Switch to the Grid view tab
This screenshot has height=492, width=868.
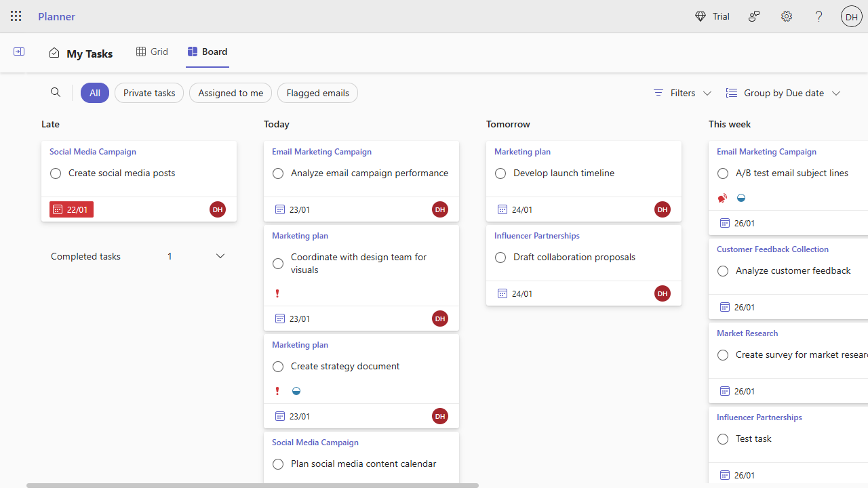[x=152, y=52]
